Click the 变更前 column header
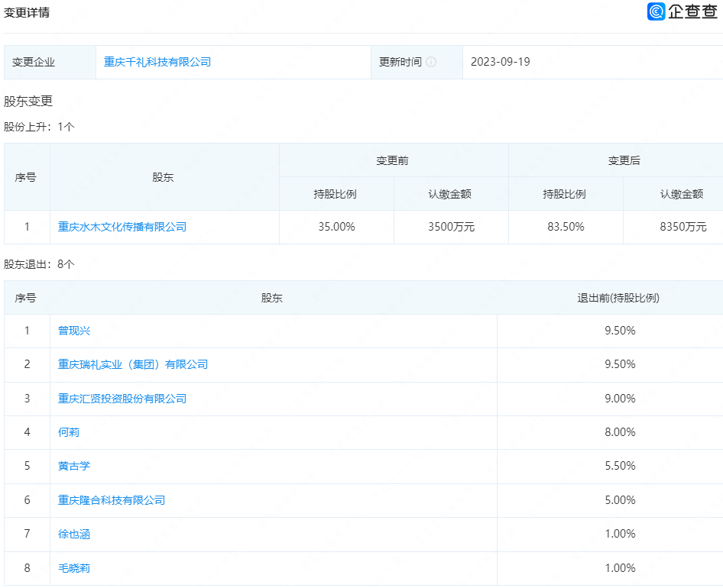This screenshot has width=723, height=588. (392, 160)
